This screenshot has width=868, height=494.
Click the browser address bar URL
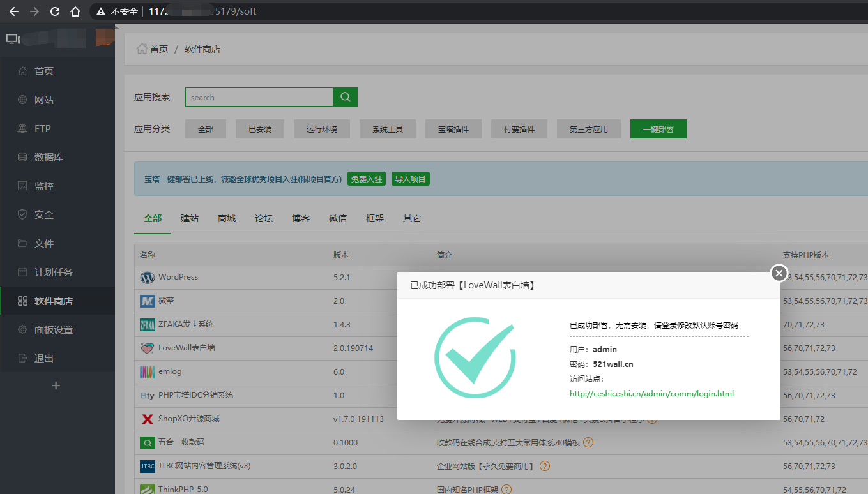coord(203,11)
